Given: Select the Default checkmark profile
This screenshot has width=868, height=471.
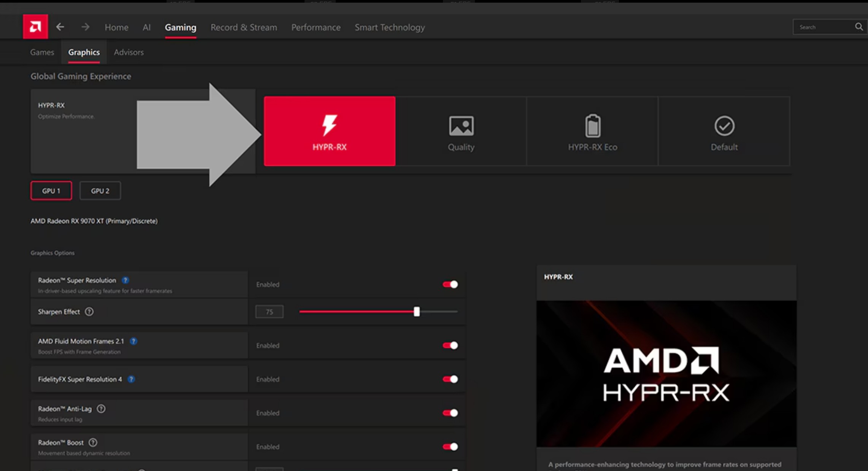Looking at the screenshot, I should click(724, 131).
